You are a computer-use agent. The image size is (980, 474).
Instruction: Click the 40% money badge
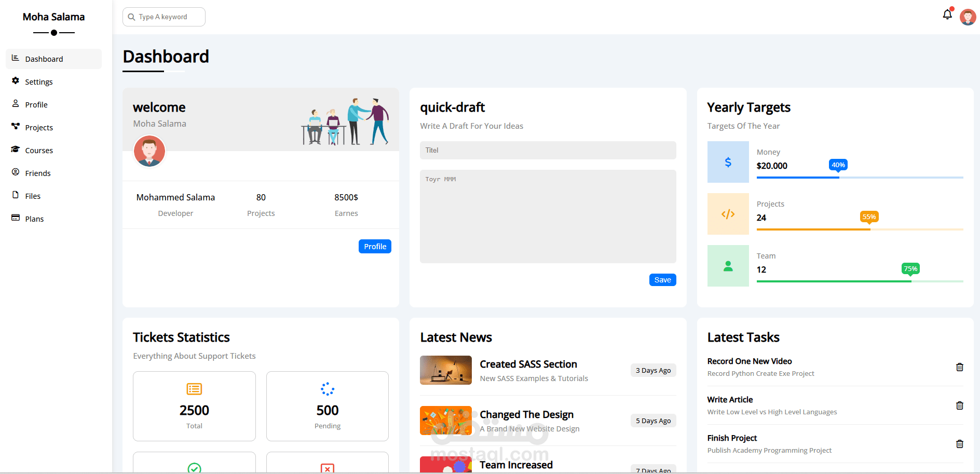[838, 165]
